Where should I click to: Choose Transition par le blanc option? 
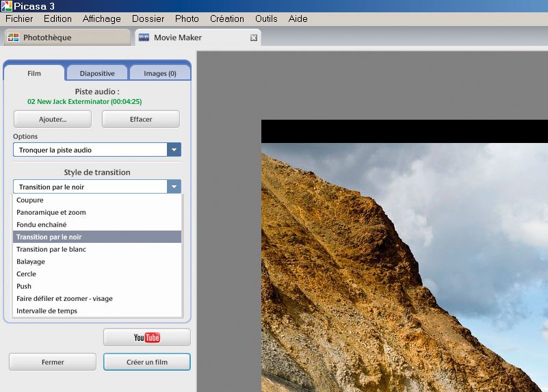pos(97,249)
